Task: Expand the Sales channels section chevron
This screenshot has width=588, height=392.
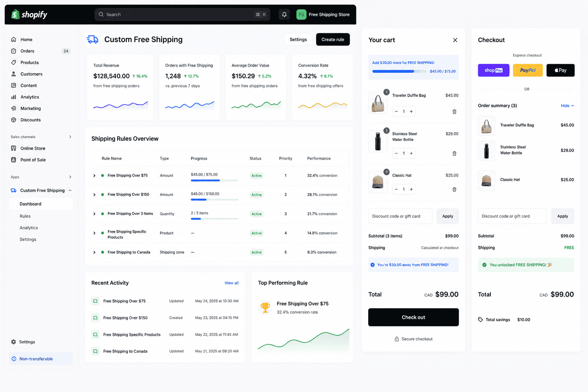Action: 70,137
